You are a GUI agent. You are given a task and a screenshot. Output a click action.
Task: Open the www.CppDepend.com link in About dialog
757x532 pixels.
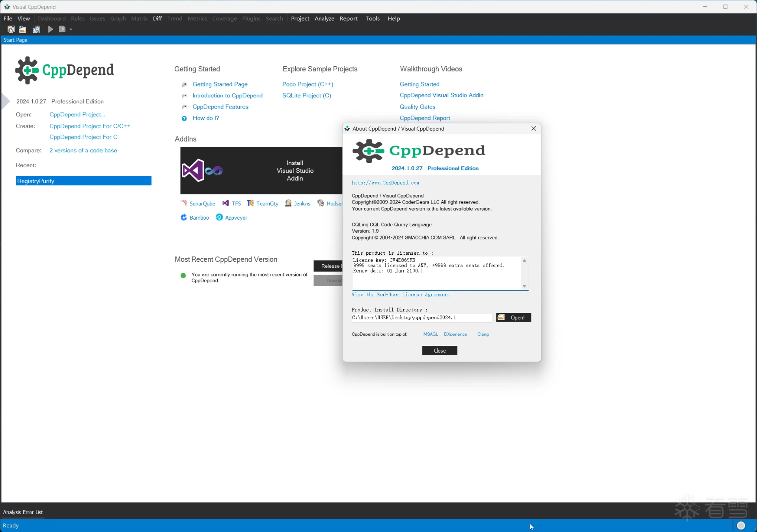(385, 183)
